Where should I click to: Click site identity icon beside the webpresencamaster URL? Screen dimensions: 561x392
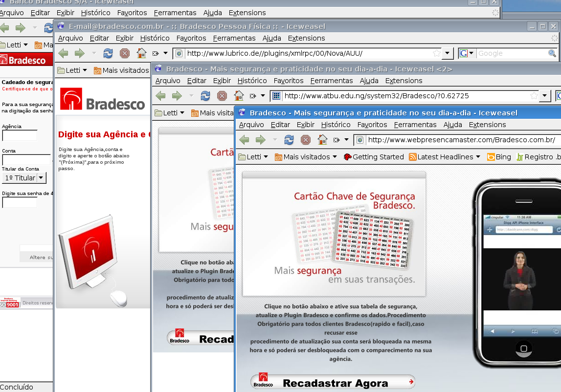click(360, 140)
